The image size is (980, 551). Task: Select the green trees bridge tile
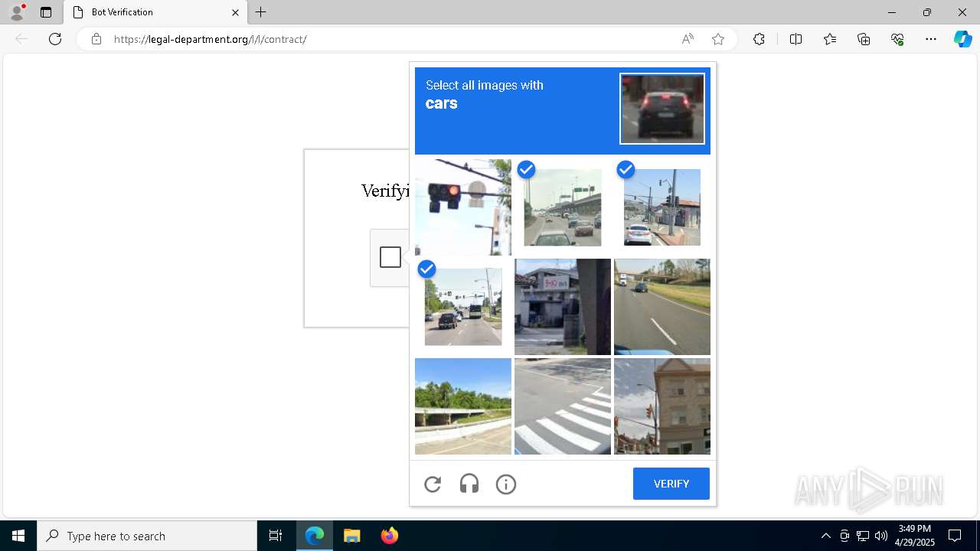(x=463, y=406)
